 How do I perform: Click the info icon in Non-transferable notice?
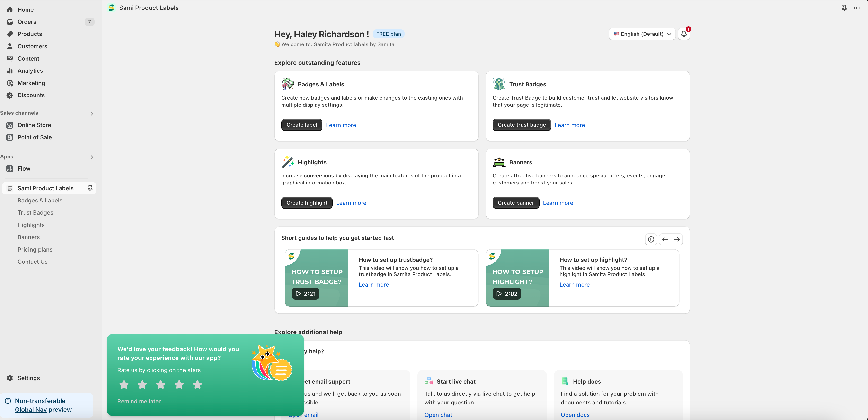[x=8, y=401]
